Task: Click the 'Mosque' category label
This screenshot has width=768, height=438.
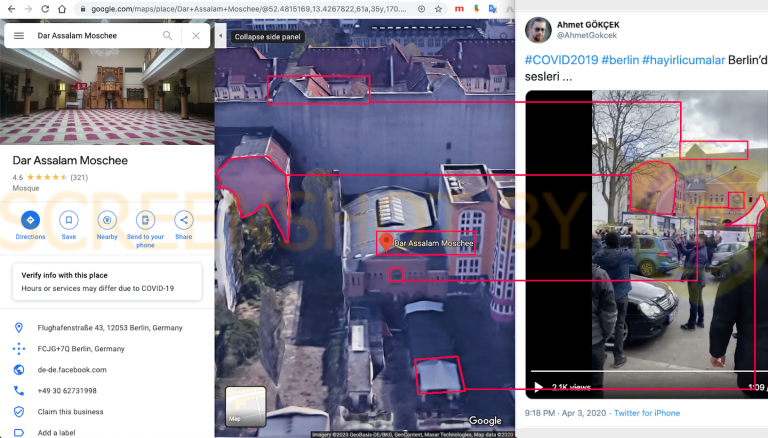Action: (x=26, y=188)
